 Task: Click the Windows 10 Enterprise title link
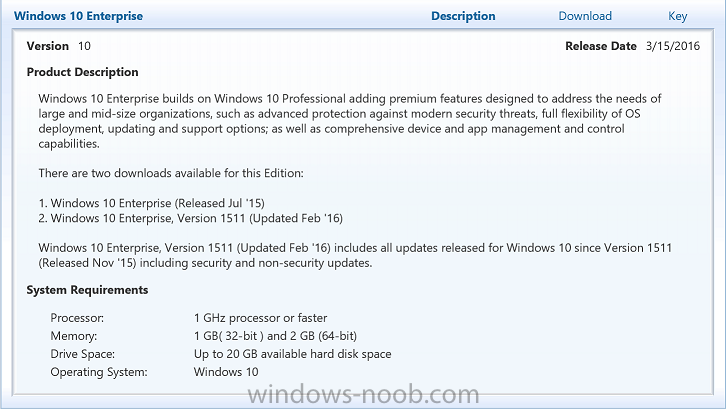click(78, 16)
